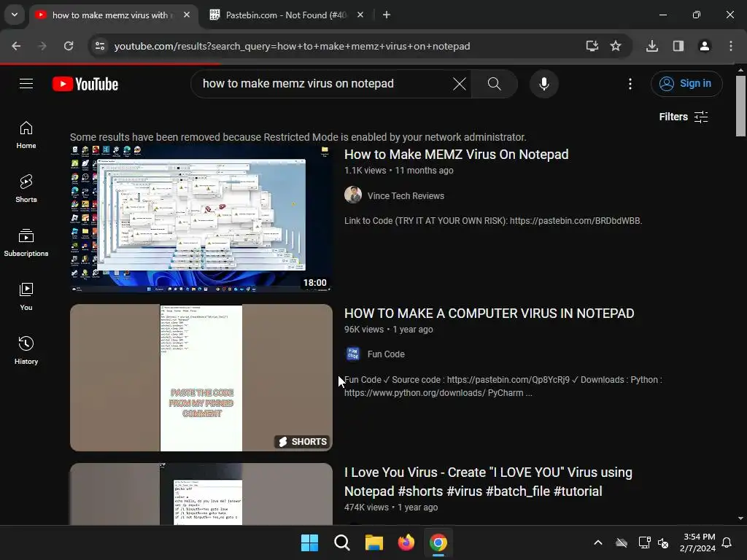Open the Chrome profile icon

[705, 46]
